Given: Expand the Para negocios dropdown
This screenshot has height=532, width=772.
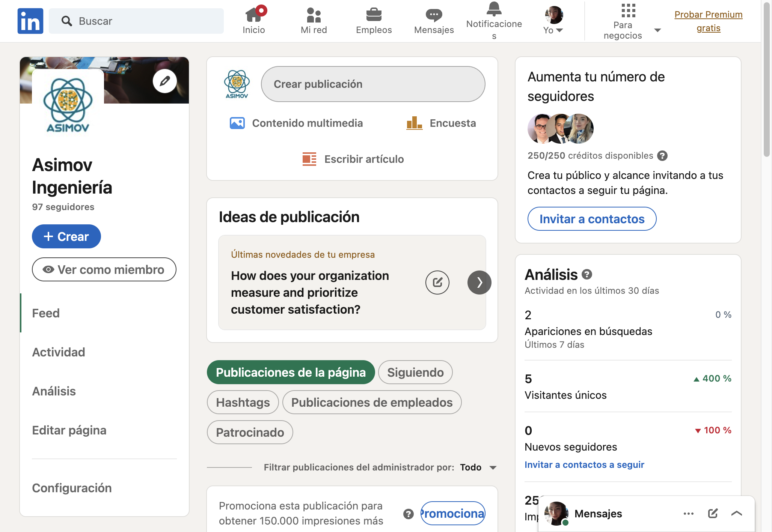Looking at the screenshot, I should click(x=657, y=30).
